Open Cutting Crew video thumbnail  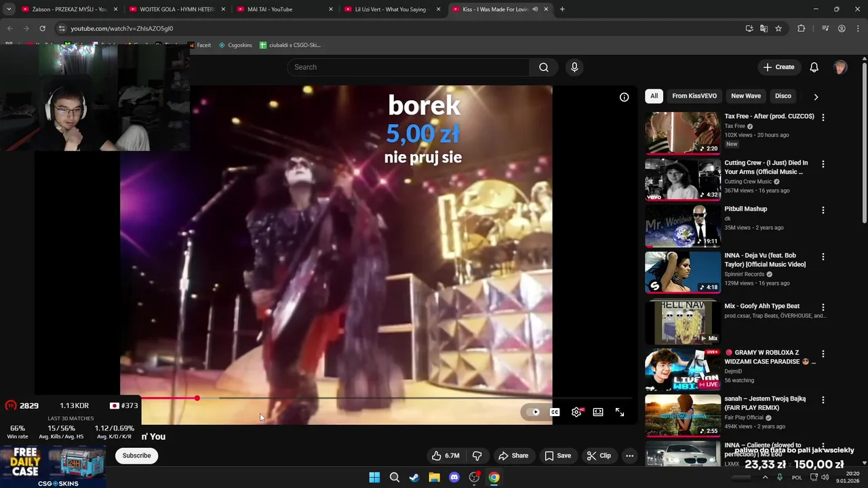coord(682,180)
